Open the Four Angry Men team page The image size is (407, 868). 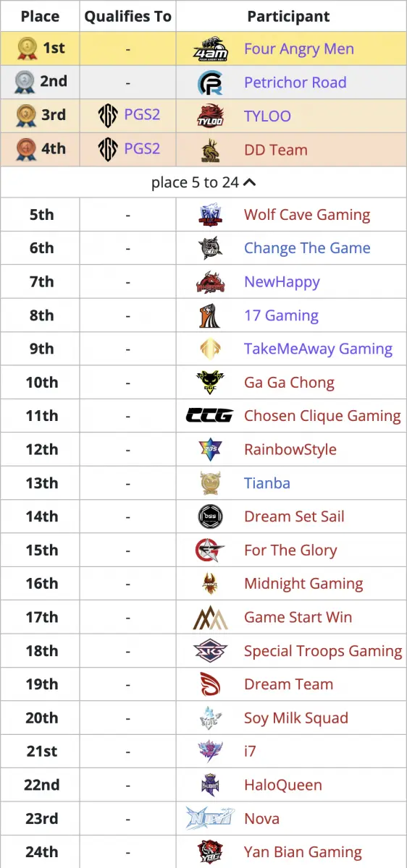(x=299, y=49)
